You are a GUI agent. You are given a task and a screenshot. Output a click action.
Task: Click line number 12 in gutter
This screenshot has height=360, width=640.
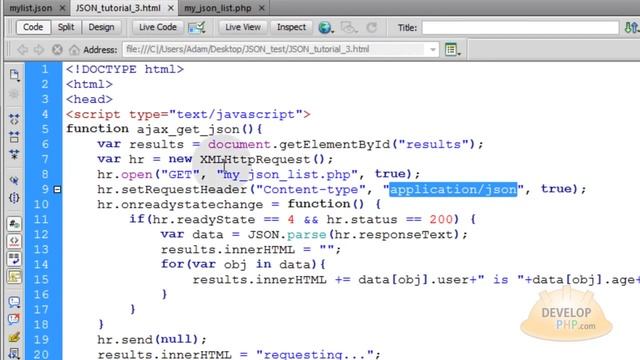(x=41, y=234)
